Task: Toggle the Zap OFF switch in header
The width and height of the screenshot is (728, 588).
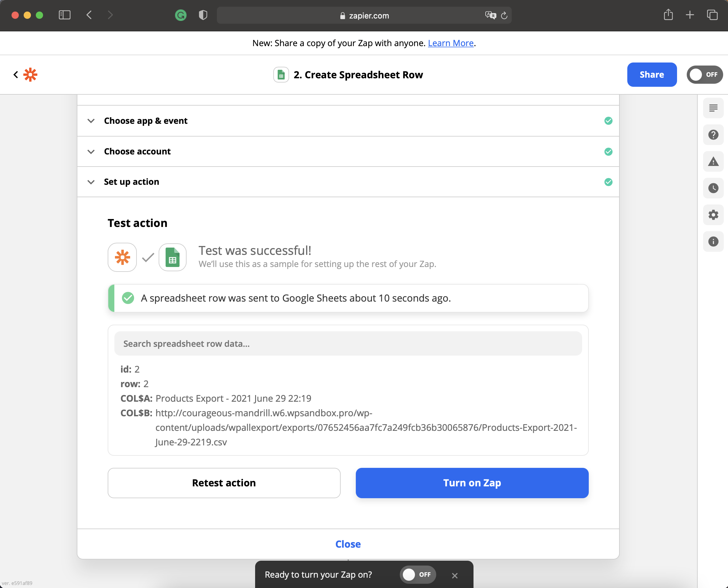Action: click(x=704, y=75)
